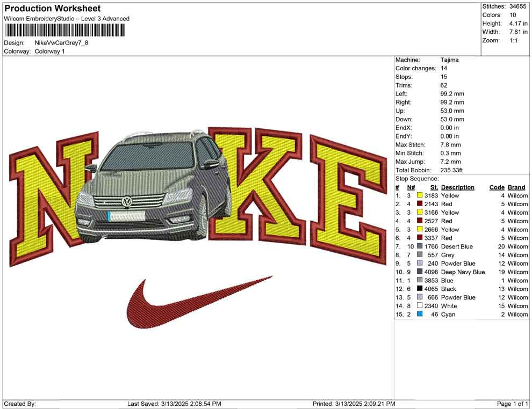The image size is (532, 409).
Task: Click the Black 4065 color swatch
Action: (x=420, y=288)
